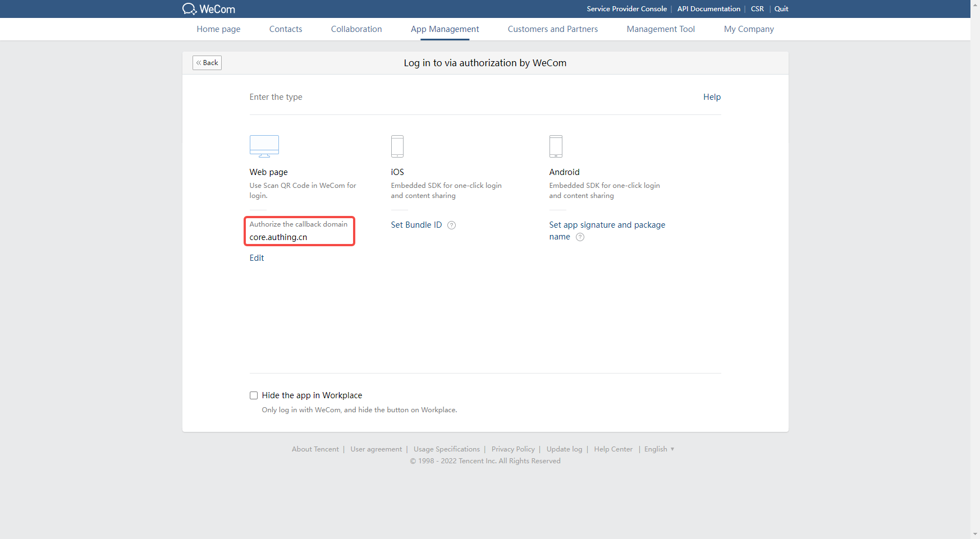Click the Android phone icon

coord(556,146)
